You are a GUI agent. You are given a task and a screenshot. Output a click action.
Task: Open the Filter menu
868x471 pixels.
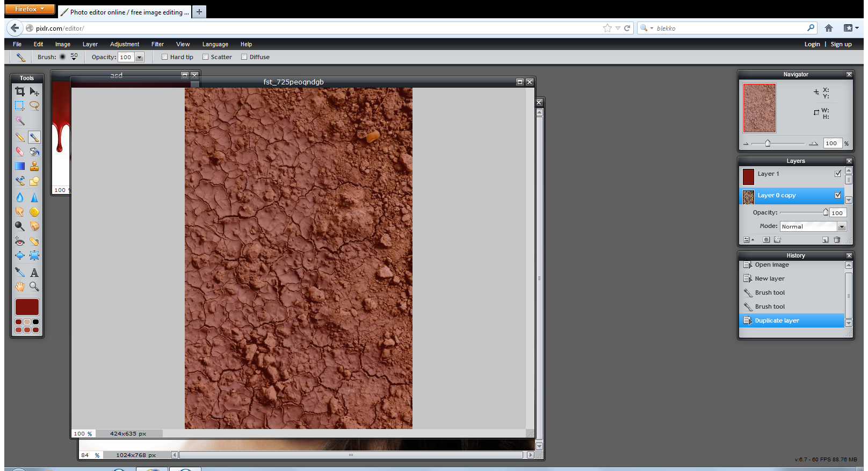(x=157, y=44)
